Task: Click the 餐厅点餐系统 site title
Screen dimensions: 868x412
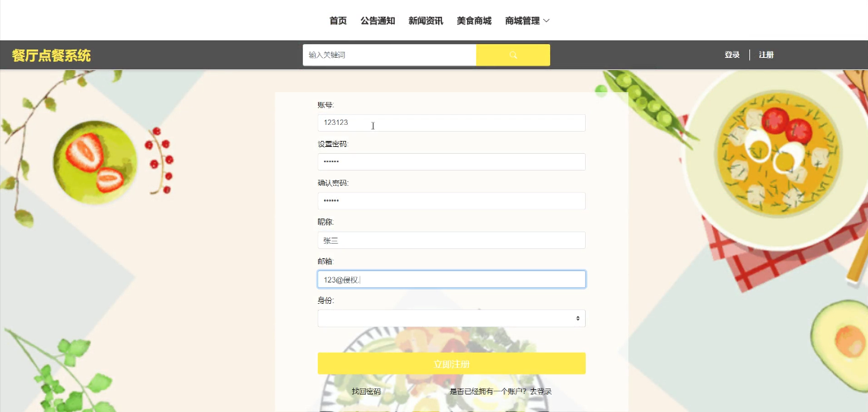Action: (52, 56)
